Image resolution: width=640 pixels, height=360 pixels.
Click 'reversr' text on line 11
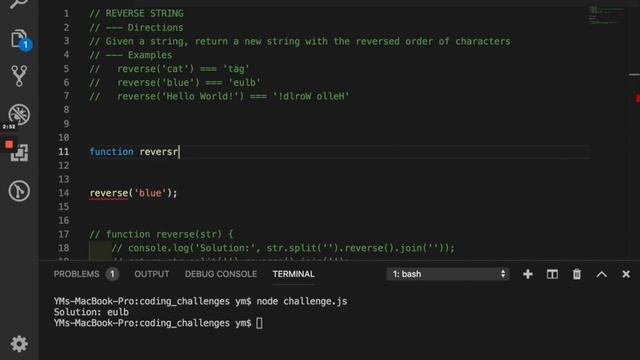coord(159,152)
